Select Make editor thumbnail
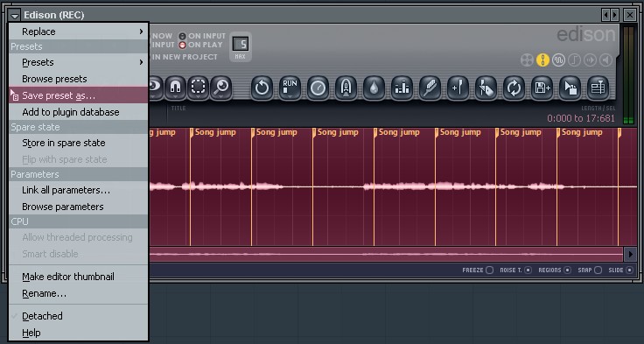 pos(79,277)
